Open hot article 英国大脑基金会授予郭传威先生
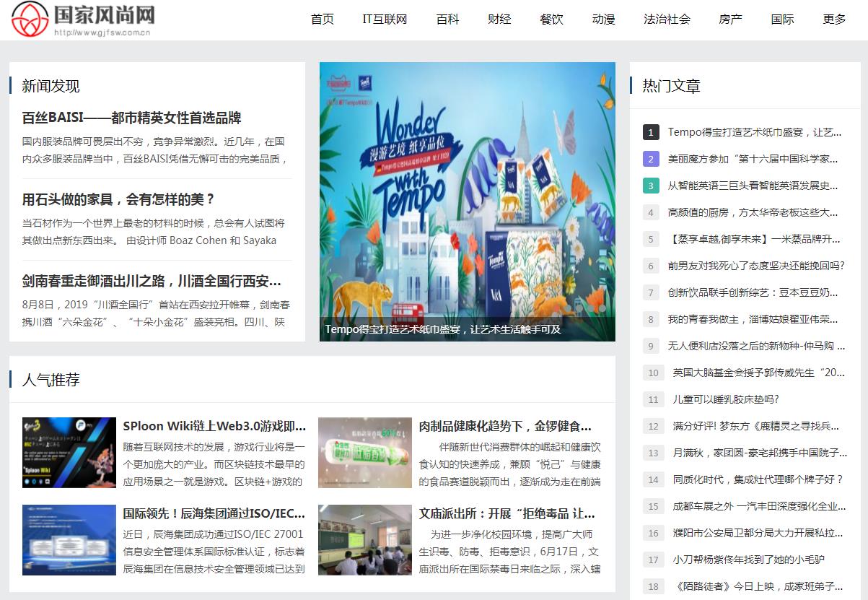This screenshot has height=600, width=868. [759, 373]
